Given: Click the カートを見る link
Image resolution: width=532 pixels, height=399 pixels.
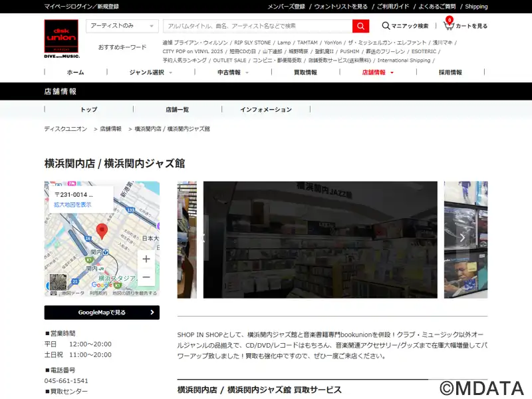Looking at the screenshot, I should [x=471, y=26].
